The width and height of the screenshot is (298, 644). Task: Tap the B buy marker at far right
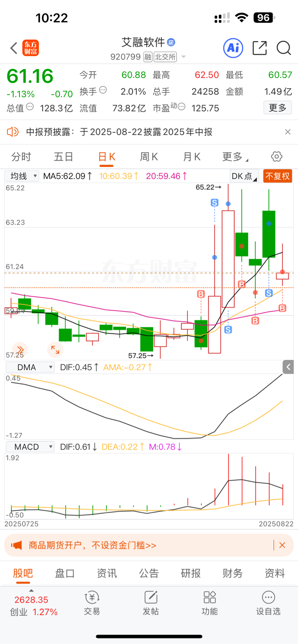point(282,308)
